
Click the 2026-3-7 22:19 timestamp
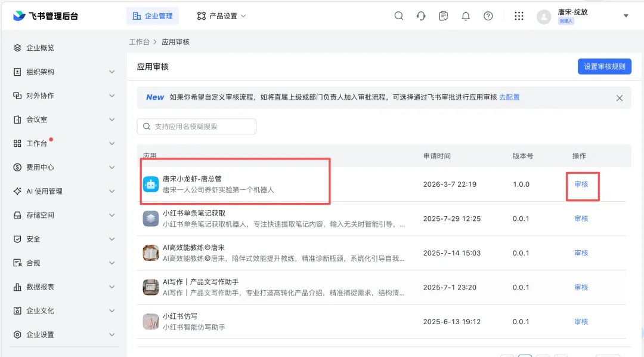[450, 184]
